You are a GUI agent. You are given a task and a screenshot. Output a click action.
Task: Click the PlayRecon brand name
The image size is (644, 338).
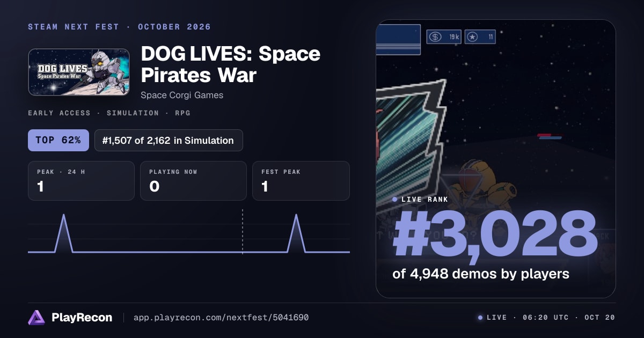click(82, 318)
